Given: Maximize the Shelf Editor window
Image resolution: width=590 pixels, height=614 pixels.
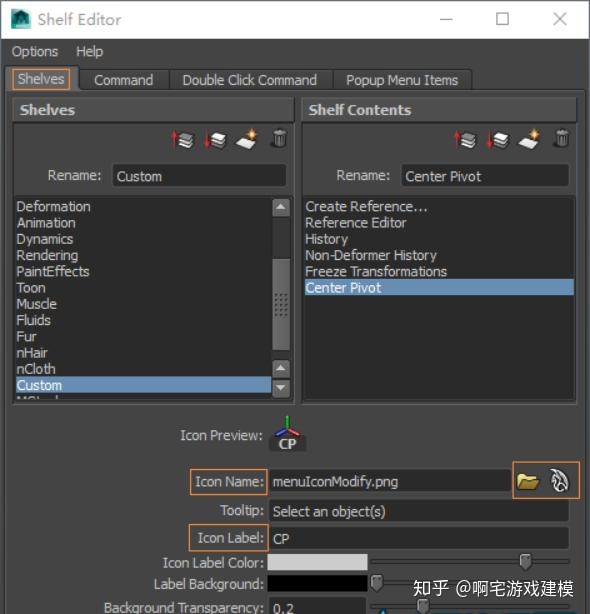Looking at the screenshot, I should click(502, 19).
